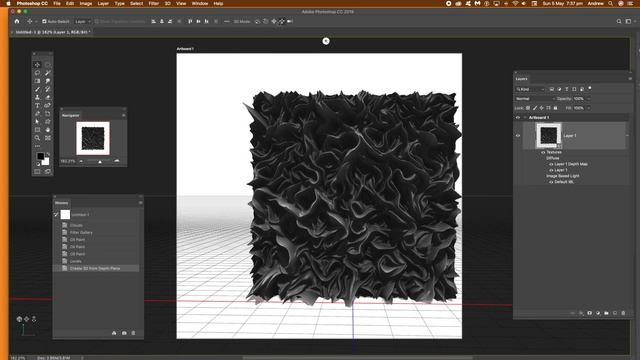Open Opacity value dropdown arrow
Image resolution: width=640 pixels, height=360 pixels.
589,99
